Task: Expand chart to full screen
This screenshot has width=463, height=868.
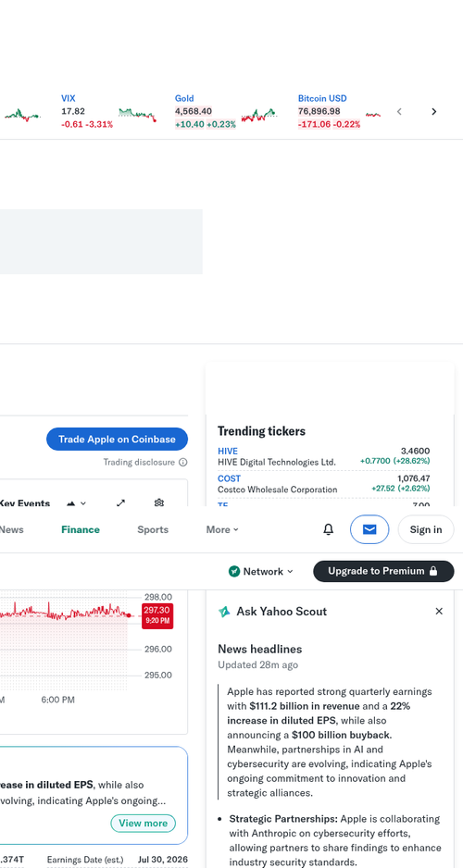Action: [x=120, y=502]
